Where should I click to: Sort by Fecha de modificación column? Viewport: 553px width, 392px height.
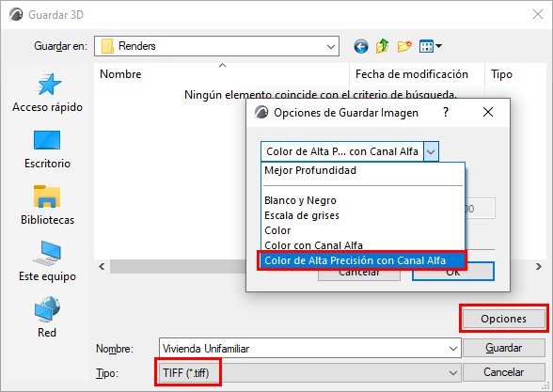[418, 74]
